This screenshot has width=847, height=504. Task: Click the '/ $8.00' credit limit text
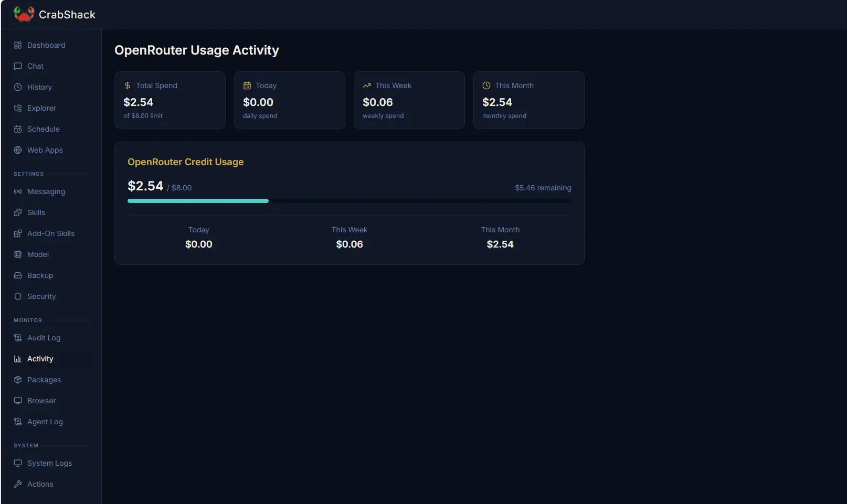point(179,188)
